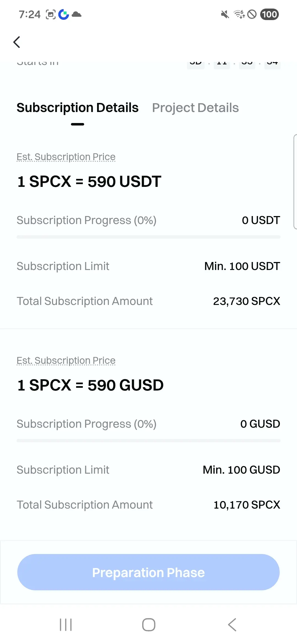The width and height of the screenshot is (297, 644).
Task: Tap the side edge panel handle
Action: coord(295,182)
